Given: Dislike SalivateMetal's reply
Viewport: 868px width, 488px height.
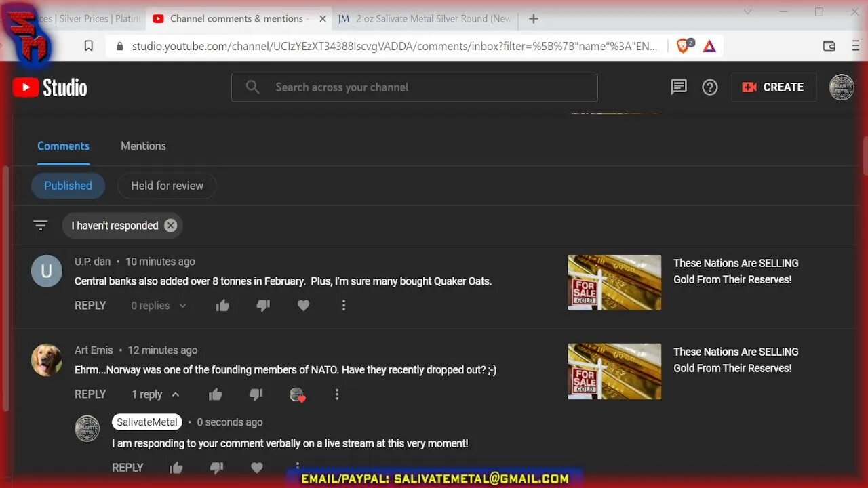Looking at the screenshot, I should (216, 468).
